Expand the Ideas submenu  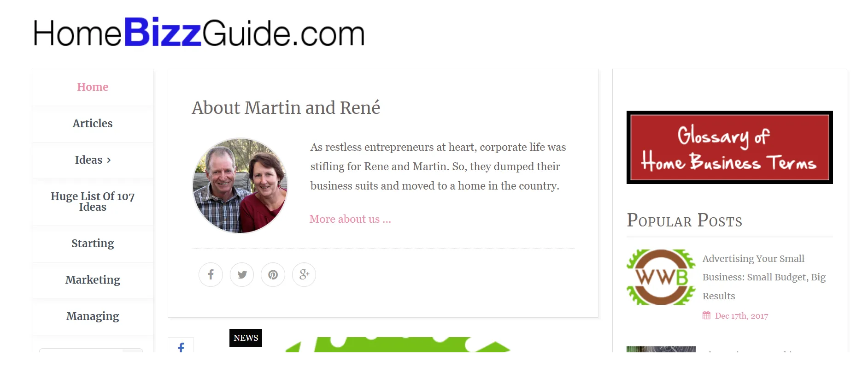click(x=92, y=160)
